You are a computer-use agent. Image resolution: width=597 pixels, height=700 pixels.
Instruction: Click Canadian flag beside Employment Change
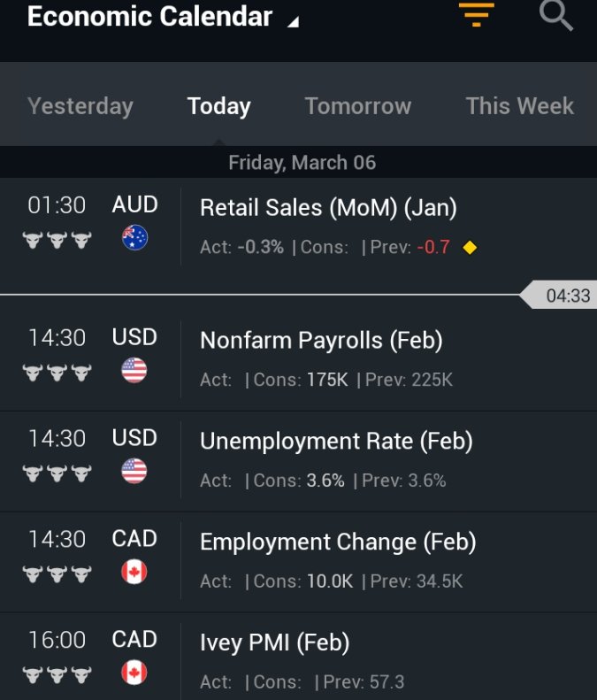pos(134,572)
